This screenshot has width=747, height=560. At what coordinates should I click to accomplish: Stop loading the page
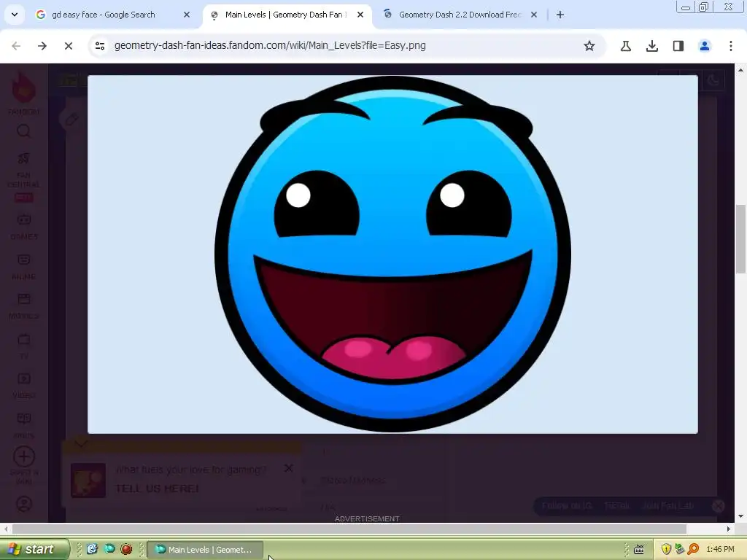click(x=69, y=46)
